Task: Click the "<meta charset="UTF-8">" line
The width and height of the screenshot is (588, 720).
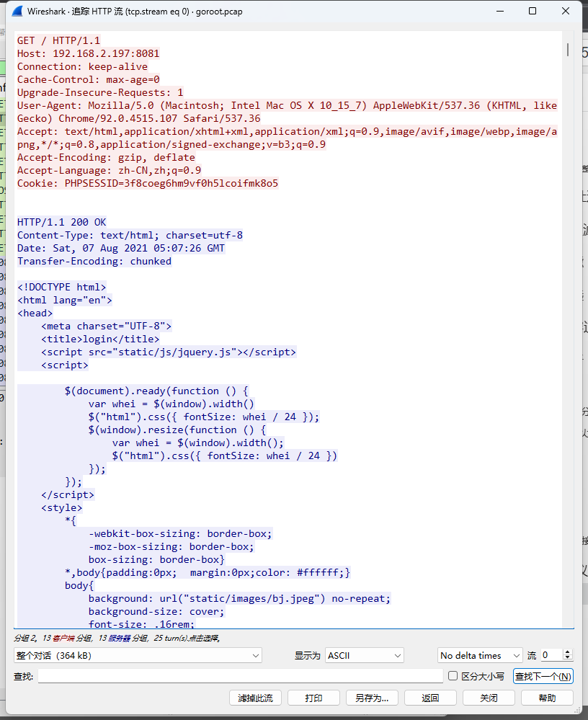Action: (x=106, y=326)
